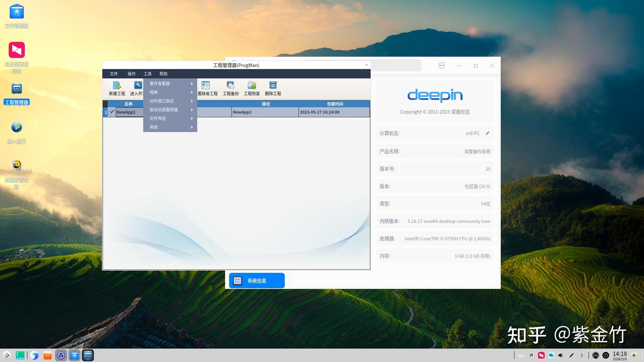
Task: Click the 删除工程 toolbar icon
Action: pyautogui.click(x=273, y=88)
